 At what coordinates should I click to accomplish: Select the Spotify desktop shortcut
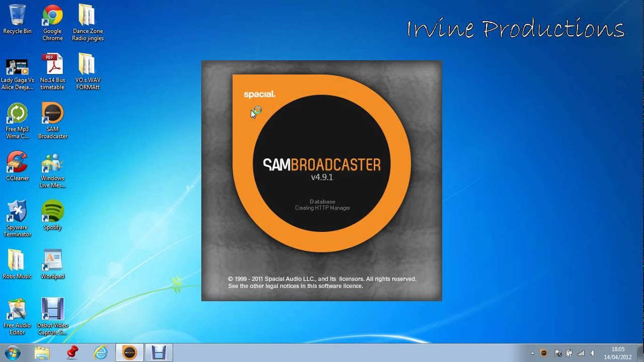click(52, 215)
